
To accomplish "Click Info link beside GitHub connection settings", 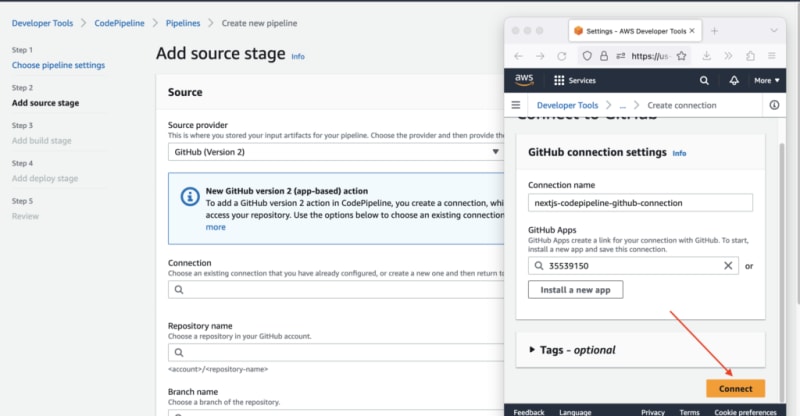I will click(679, 153).
